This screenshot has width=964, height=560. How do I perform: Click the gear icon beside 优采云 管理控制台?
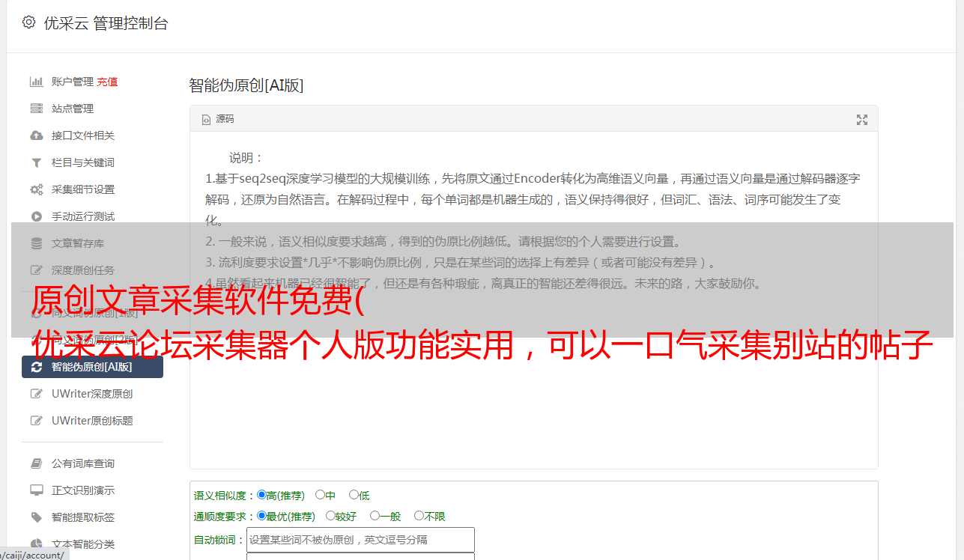(x=29, y=22)
